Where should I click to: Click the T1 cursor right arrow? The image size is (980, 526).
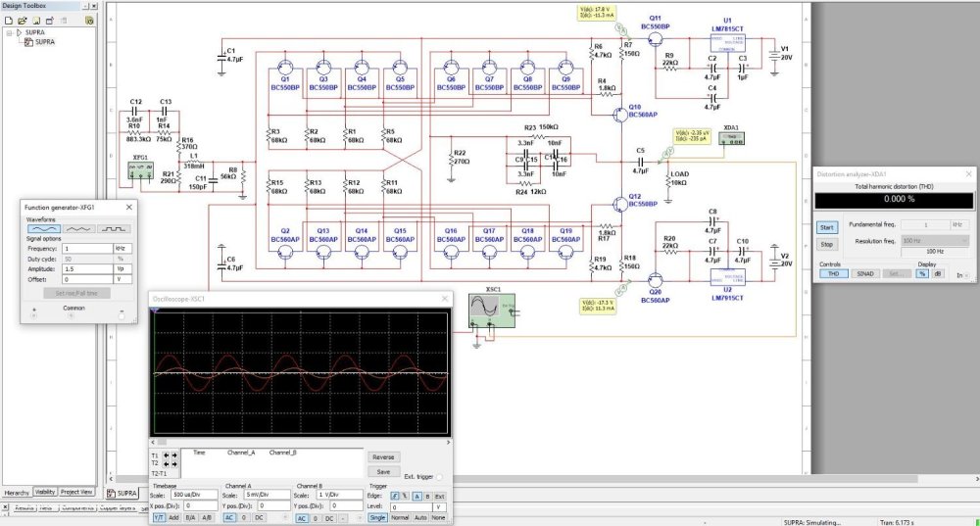175,455
